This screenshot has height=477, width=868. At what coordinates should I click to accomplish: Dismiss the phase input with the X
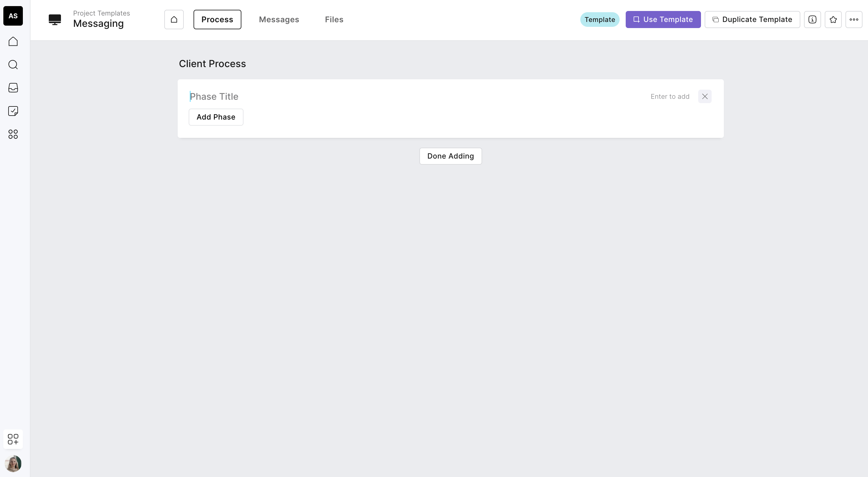tap(705, 96)
